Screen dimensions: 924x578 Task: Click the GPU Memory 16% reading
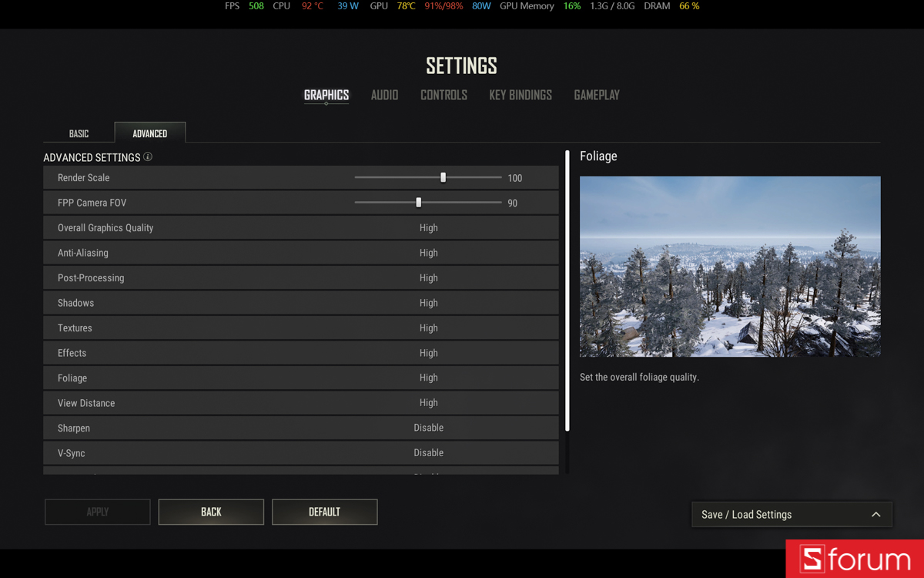(571, 6)
